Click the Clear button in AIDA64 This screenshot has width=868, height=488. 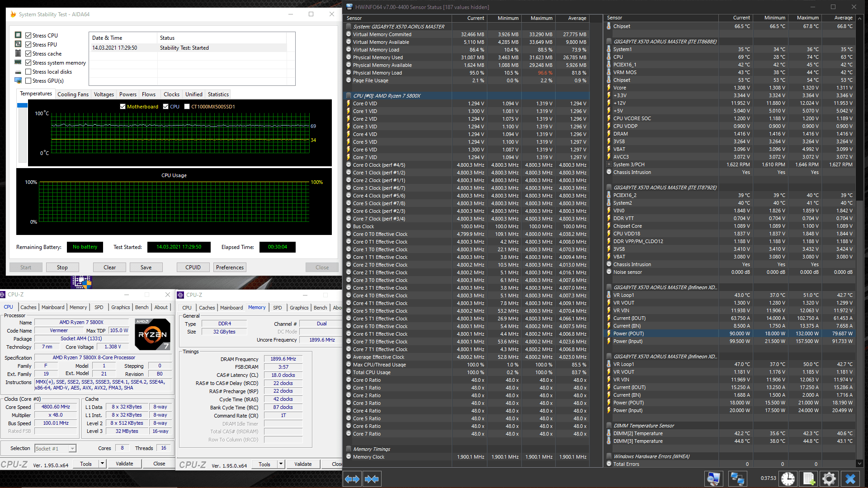coord(110,267)
